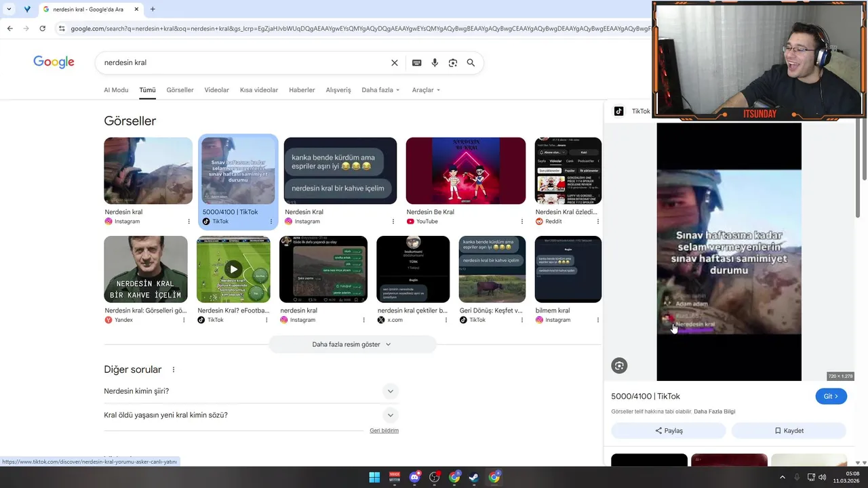This screenshot has width=868, height=488.
Task: Open Steam from the taskbar
Action: click(474, 477)
